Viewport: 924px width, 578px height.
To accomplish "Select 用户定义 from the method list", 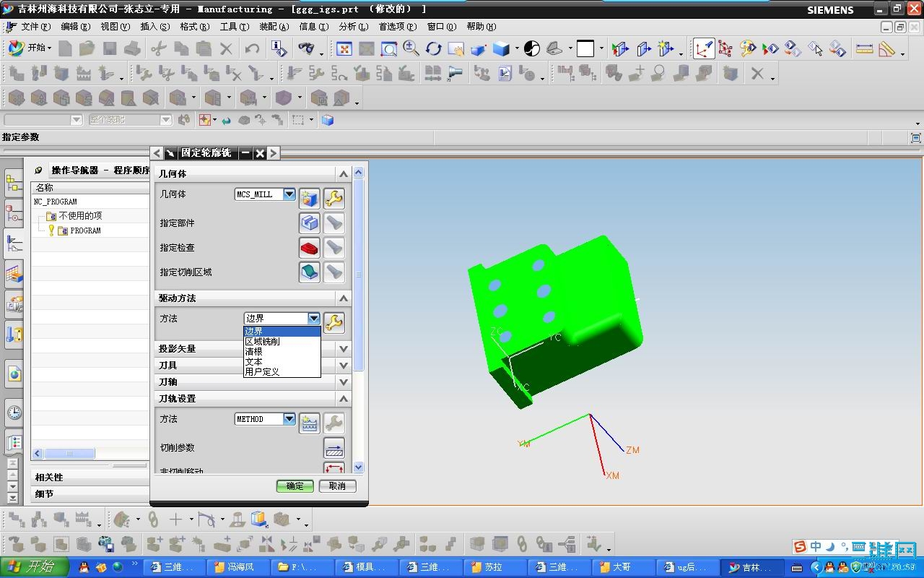I will point(282,371).
